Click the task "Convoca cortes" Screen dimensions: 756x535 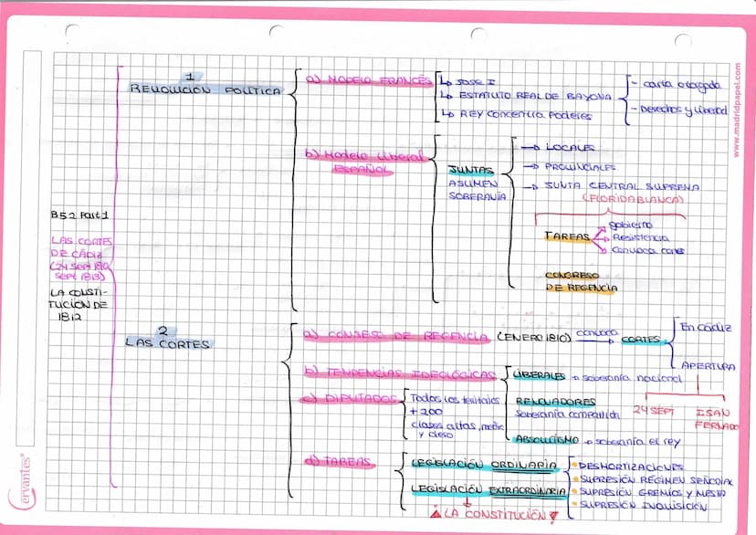647,251
